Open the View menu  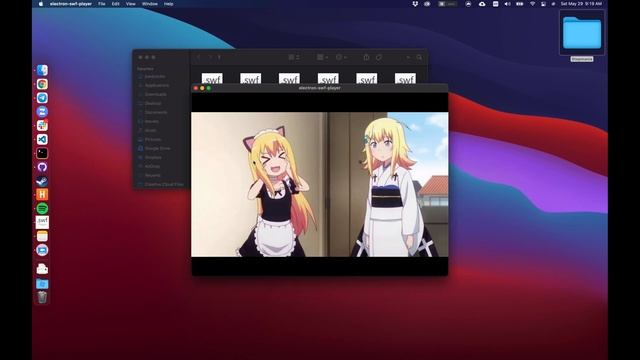coord(131,4)
